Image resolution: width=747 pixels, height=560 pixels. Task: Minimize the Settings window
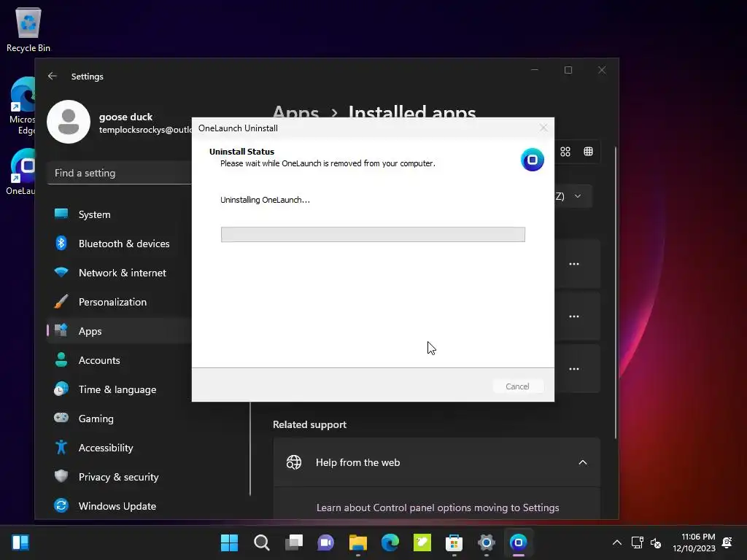point(535,70)
